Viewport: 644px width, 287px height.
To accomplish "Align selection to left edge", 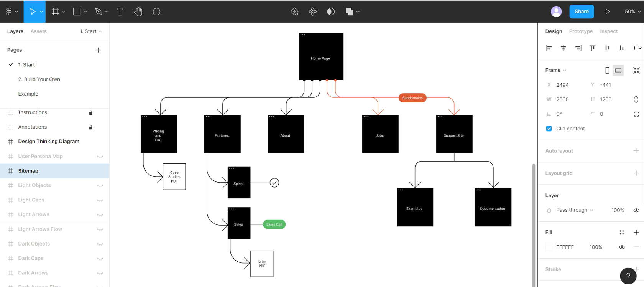I will coord(549,48).
